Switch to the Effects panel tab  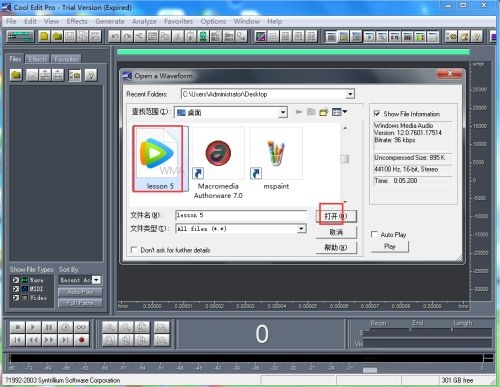pos(37,59)
